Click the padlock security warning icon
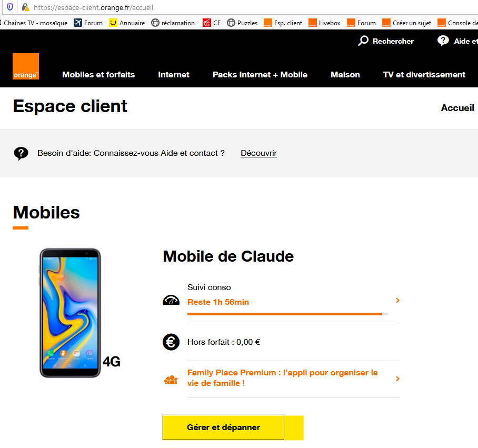478x448 pixels. [x=25, y=7]
